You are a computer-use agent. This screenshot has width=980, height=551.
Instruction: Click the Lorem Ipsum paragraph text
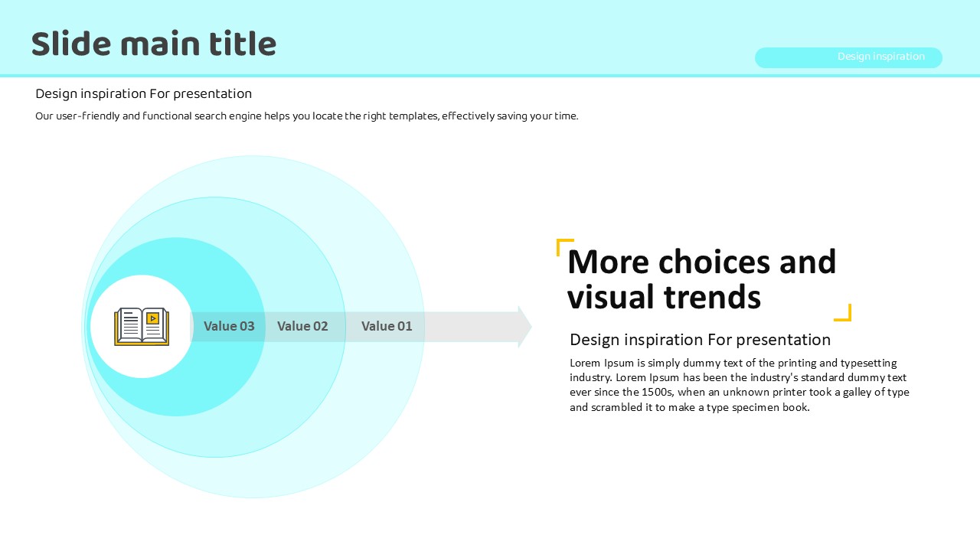[x=739, y=385]
